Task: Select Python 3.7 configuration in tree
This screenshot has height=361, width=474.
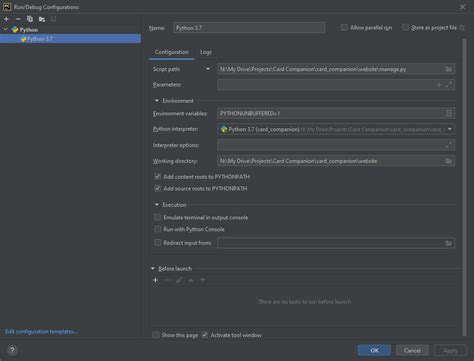Action: coord(70,39)
